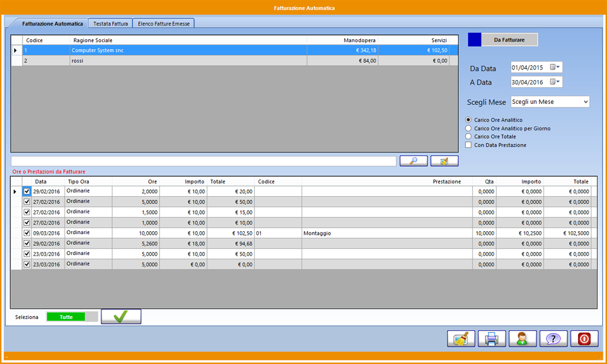Click the Ore column header

tap(136, 181)
